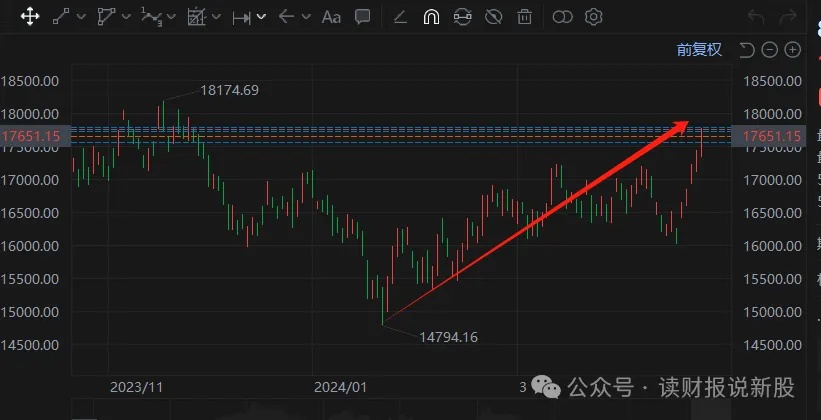Viewport: 821px width, 420px height.
Task: Click the sync drawings icon
Action: click(x=462, y=17)
